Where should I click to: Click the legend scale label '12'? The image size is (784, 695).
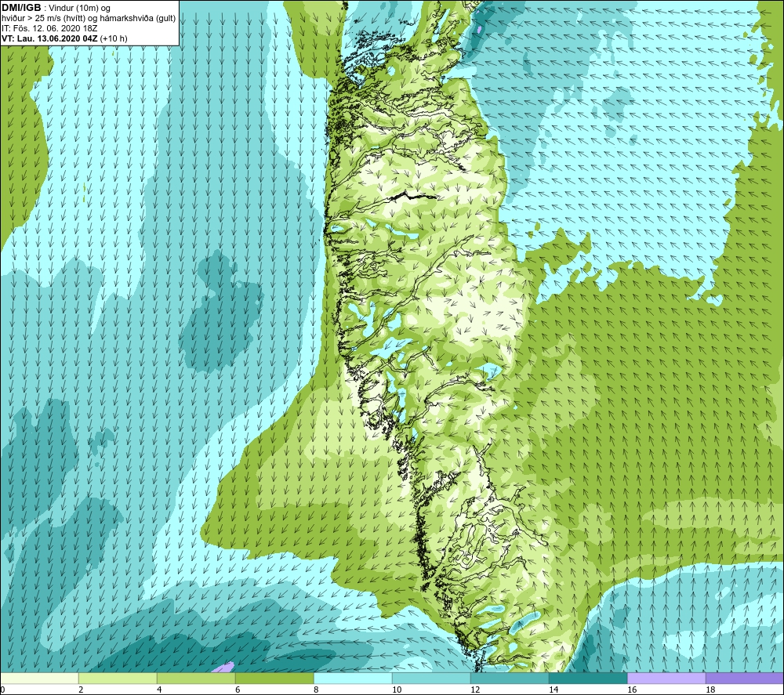(475, 690)
